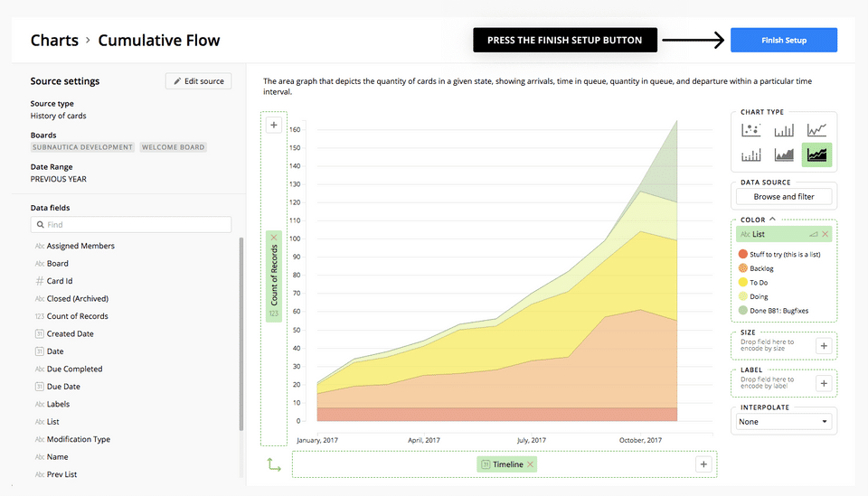Click the Timeline pill on X axis

507,464
